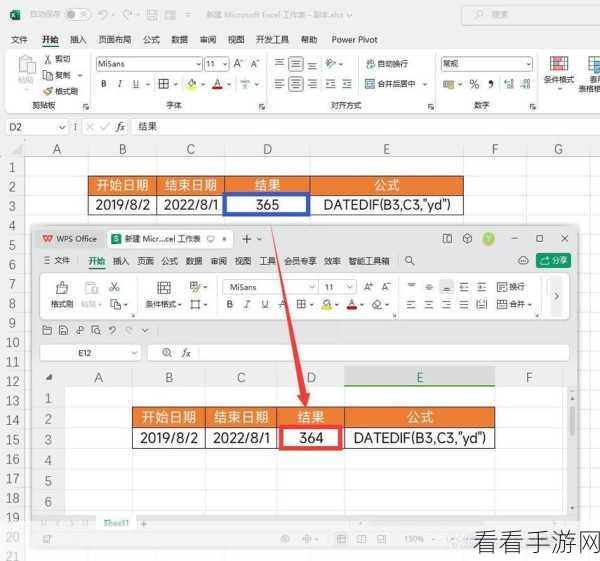Click the percent style icon in Excel
Viewport: 600px width, 561px height.
pos(474,84)
